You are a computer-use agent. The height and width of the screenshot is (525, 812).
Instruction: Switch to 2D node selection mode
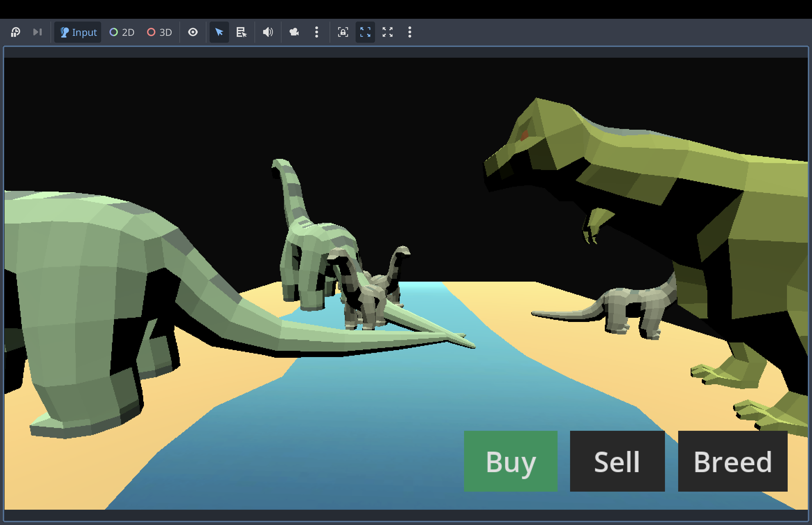click(122, 32)
